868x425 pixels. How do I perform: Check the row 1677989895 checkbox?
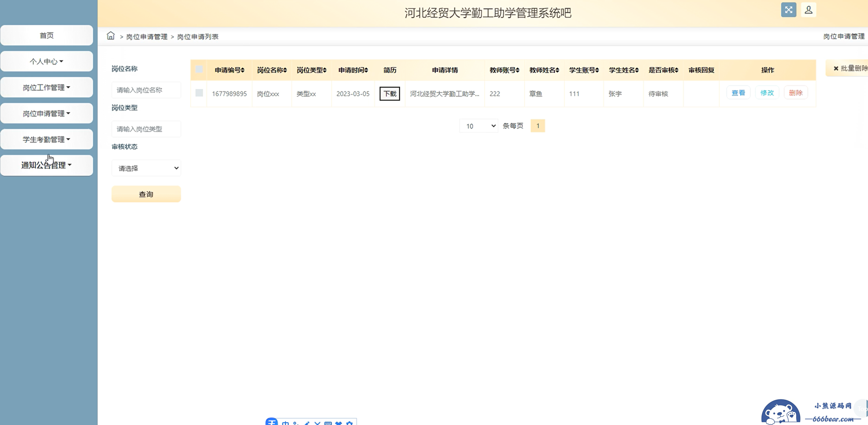[x=199, y=93]
